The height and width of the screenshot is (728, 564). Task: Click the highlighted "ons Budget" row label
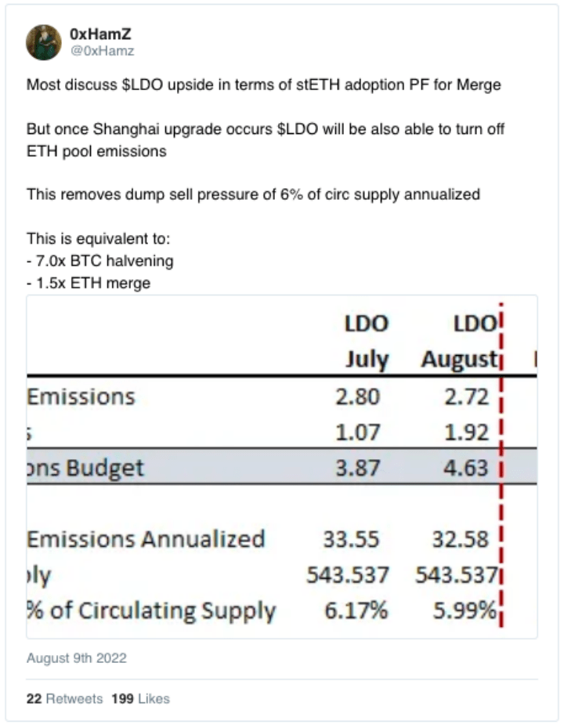pos(86,468)
